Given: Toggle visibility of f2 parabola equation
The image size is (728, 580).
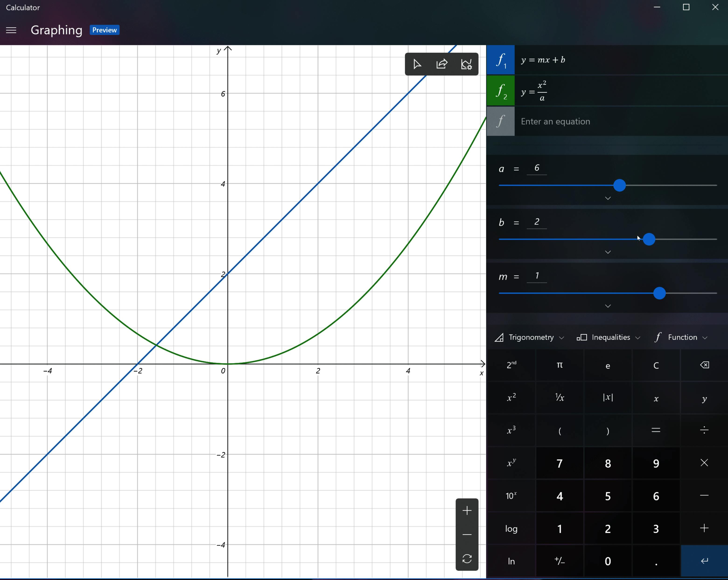Looking at the screenshot, I should (500, 91).
